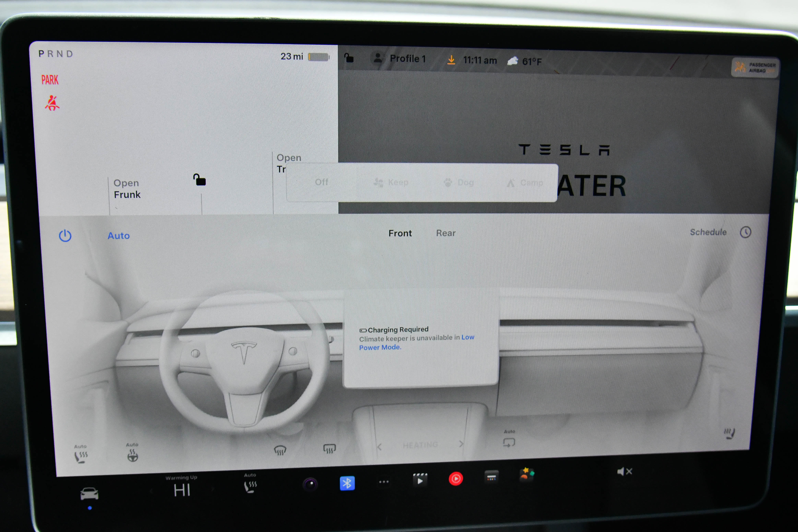Tap the status bar lock icon

tap(349, 58)
